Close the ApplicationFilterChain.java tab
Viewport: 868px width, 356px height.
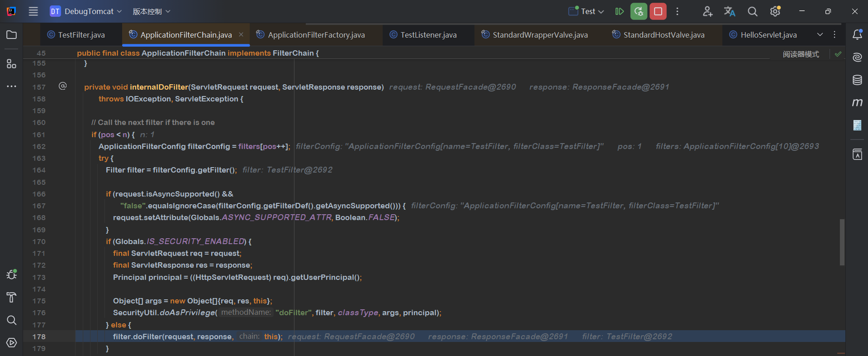click(x=241, y=35)
